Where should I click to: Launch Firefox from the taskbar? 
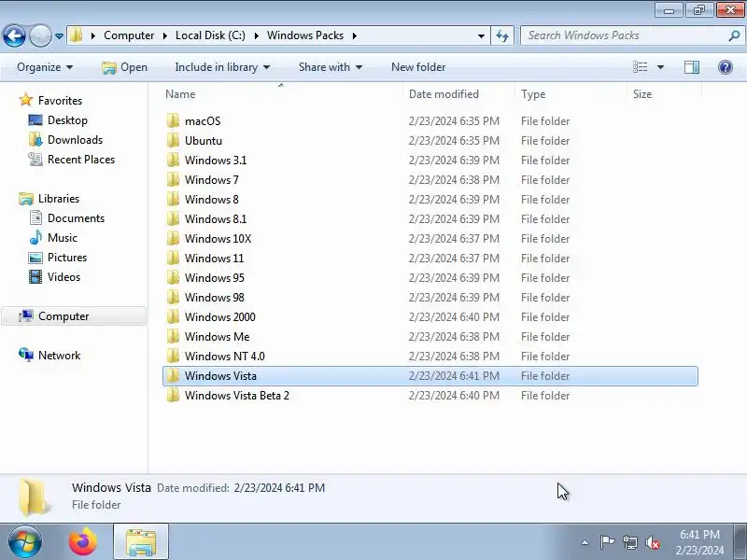tap(83, 542)
